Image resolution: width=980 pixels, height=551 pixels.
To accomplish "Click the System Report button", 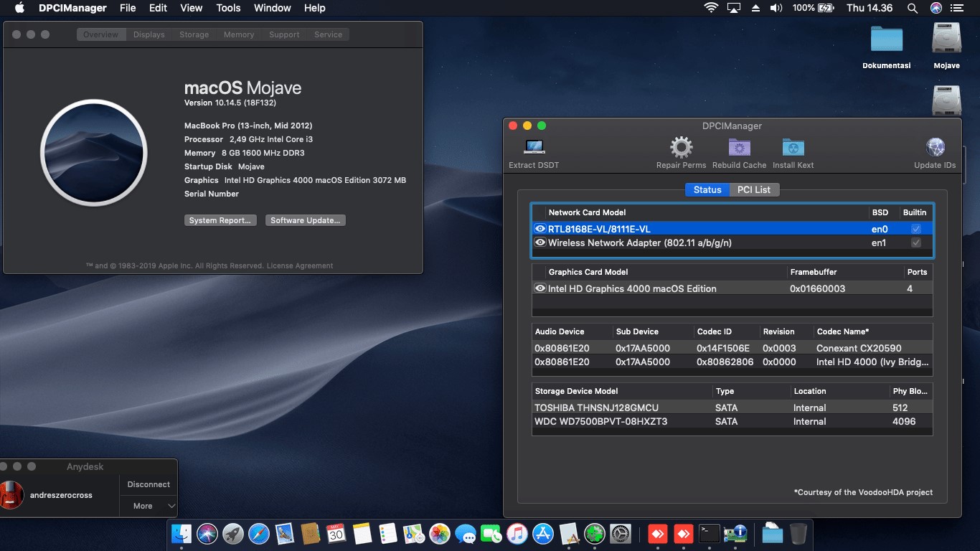I will 220,220.
